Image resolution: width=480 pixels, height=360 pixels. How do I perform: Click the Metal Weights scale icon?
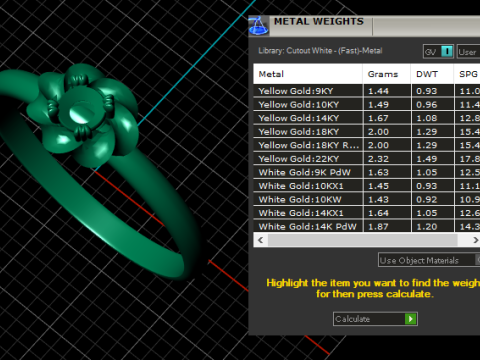[258, 26]
